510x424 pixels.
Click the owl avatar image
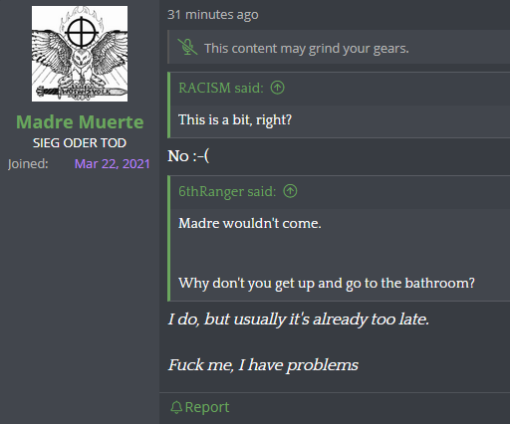coord(80,54)
